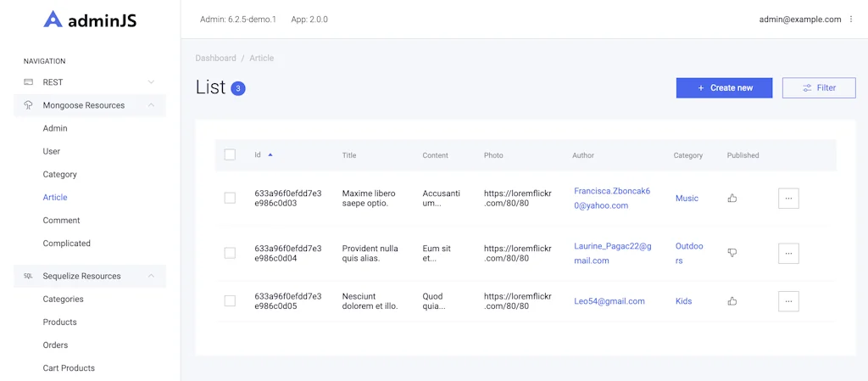Open the User resource

tap(52, 151)
